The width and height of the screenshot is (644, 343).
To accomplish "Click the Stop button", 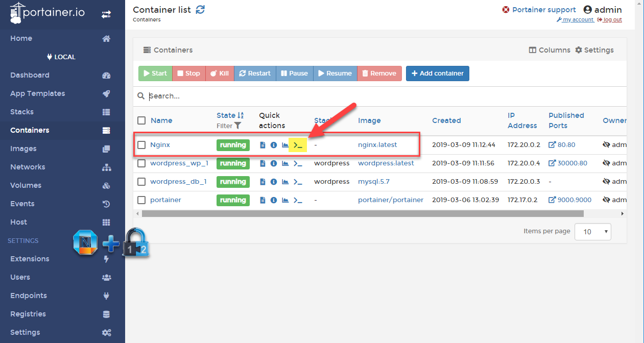I will click(x=189, y=73).
